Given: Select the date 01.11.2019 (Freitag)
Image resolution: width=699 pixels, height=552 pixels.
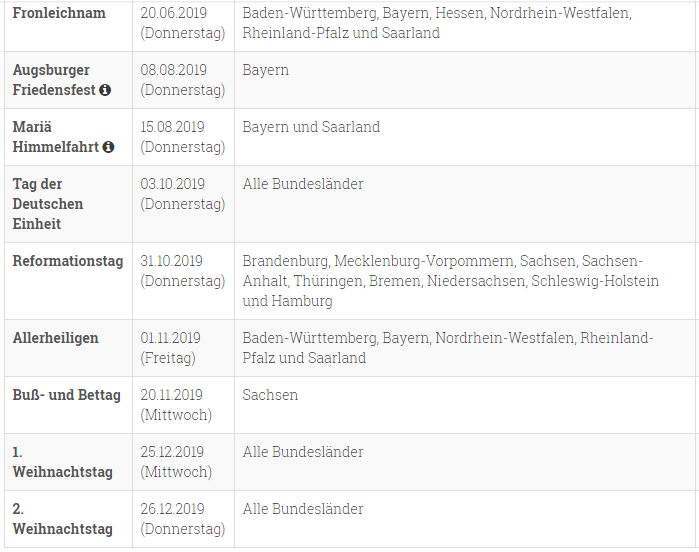Looking at the screenshot, I should click(x=170, y=348).
